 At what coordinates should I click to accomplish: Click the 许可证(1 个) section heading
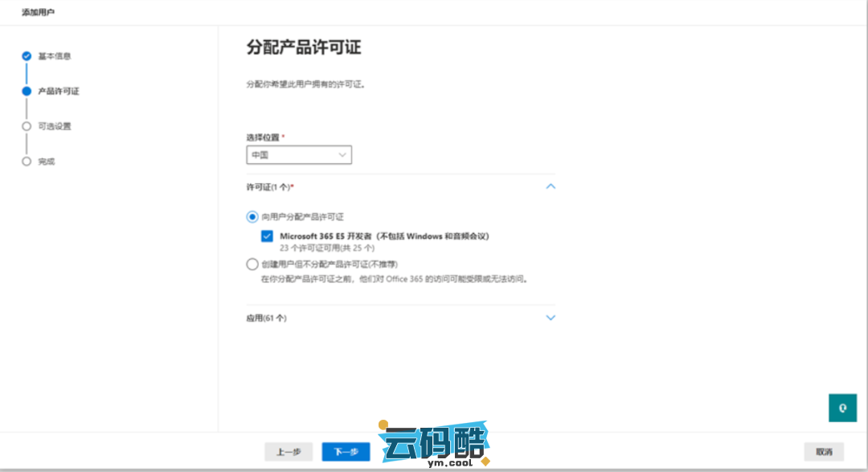point(270,187)
